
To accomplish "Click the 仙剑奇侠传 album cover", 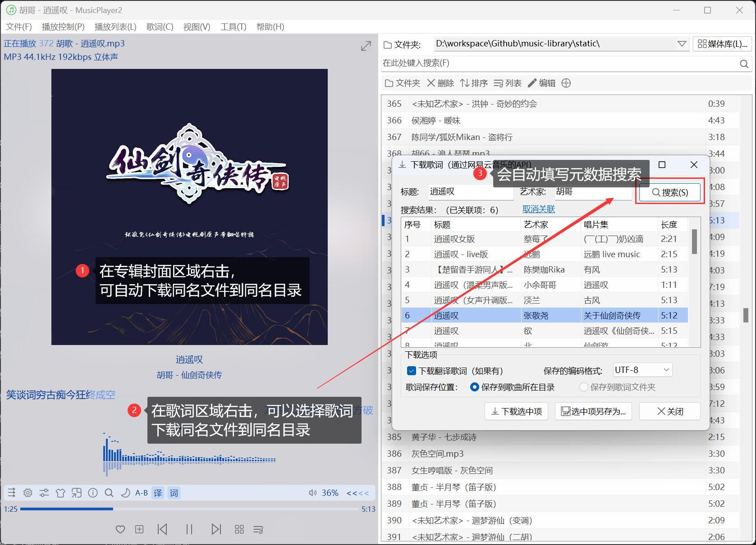I will coord(189,207).
